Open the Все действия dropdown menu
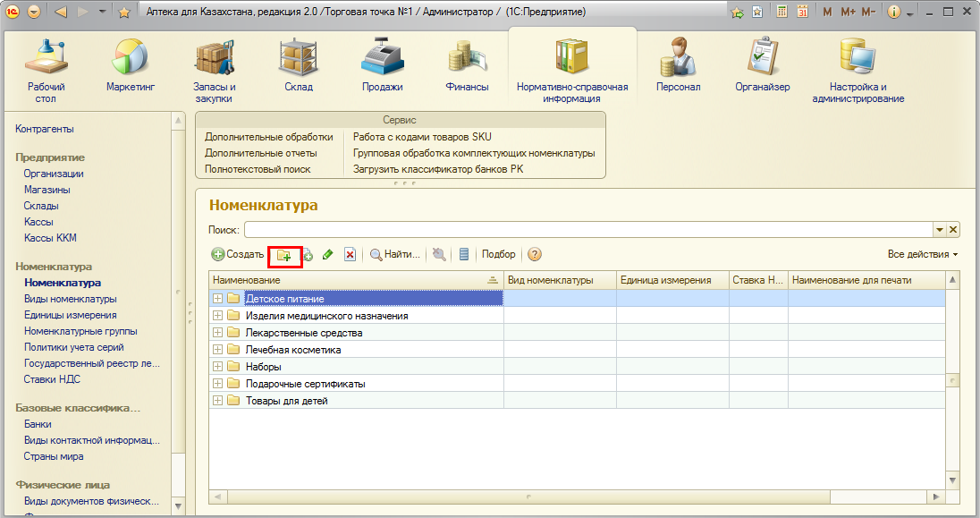Viewport: 980px width, 518px height. coord(922,255)
